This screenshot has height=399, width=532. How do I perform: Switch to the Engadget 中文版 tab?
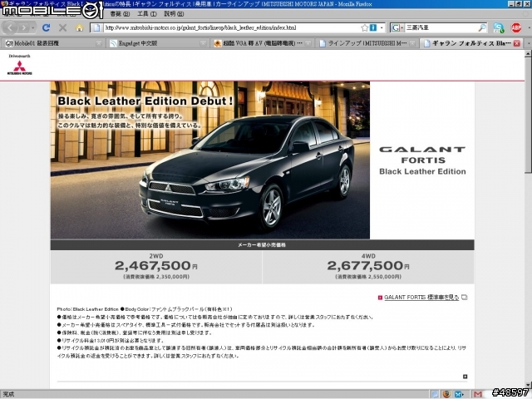tap(157, 43)
